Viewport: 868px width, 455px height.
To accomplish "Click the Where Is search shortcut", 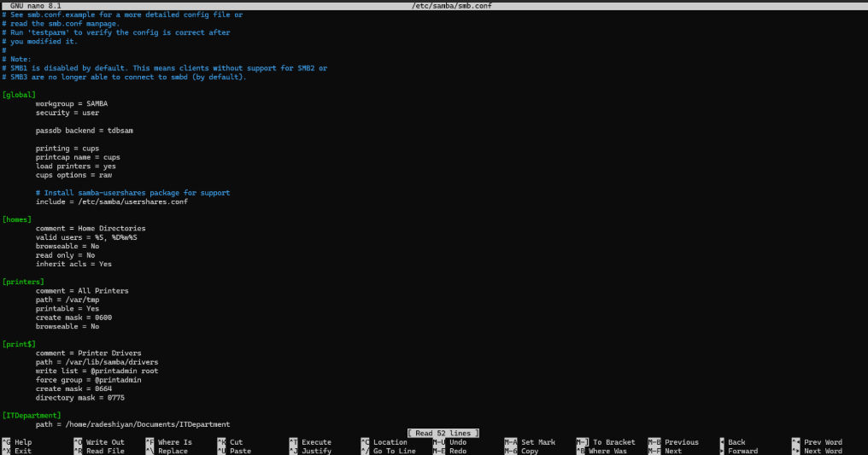I will (174, 442).
